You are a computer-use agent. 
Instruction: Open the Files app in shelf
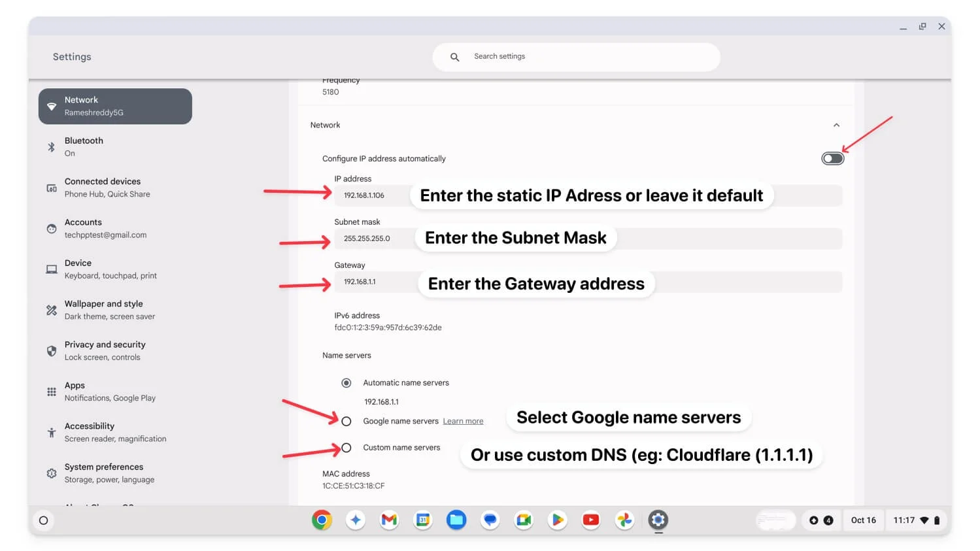pyautogui.click(x=456, y=520)
